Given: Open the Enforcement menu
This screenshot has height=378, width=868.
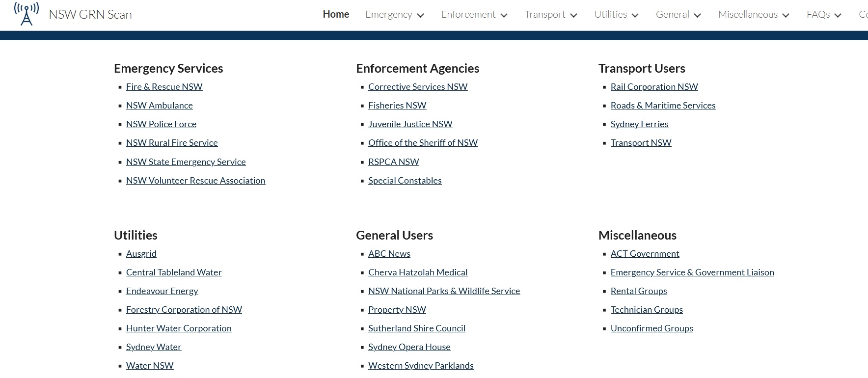Looking at the screenshot, I should tap(468, 14).
